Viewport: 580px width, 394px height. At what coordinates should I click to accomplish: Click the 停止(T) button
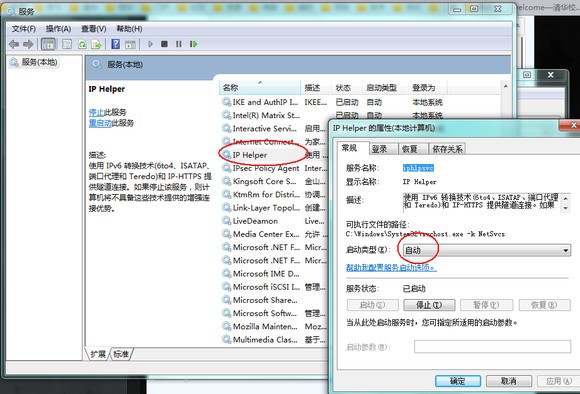click(x=429, y=305)
